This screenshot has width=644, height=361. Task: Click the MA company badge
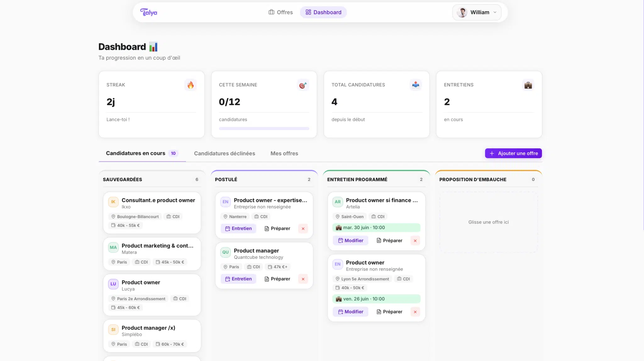(x=113, y=247)
